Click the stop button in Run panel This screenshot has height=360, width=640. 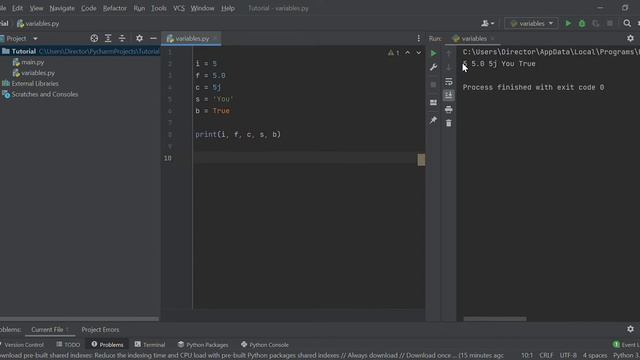click(x=433, y=84)
